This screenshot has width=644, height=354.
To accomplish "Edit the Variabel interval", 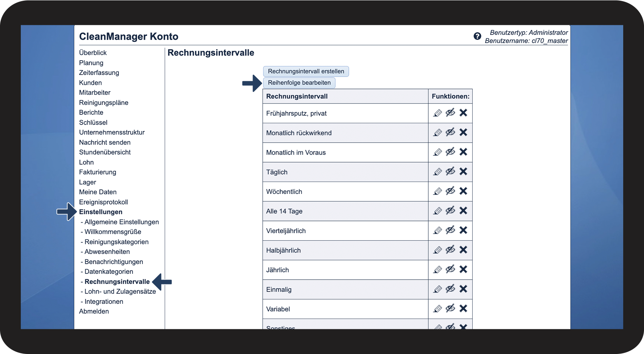I will pos(438,309).
